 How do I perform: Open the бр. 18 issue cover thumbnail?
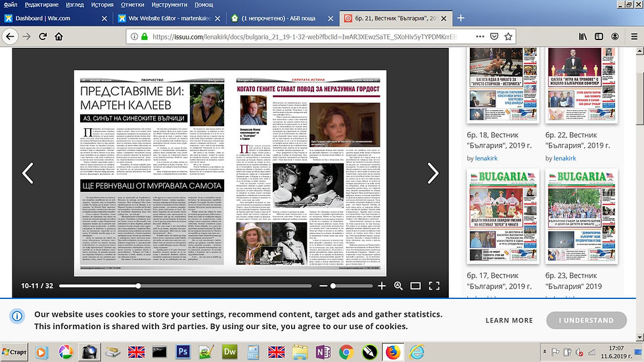[x=503, y=85]
